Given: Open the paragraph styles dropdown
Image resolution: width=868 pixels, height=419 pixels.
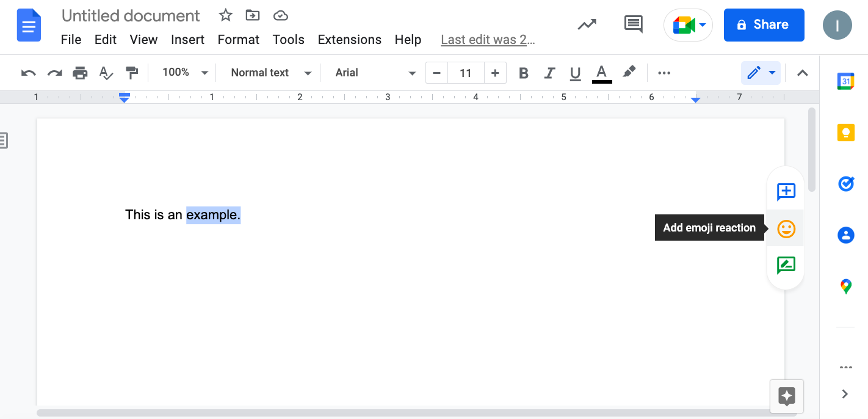Looking at the screenshot, I should click(269, 73).
